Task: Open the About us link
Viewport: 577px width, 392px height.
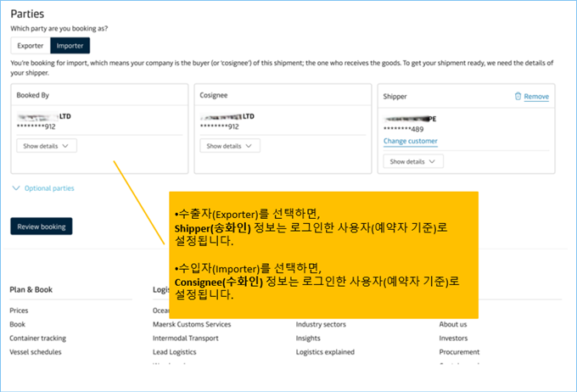Action: 452,324
